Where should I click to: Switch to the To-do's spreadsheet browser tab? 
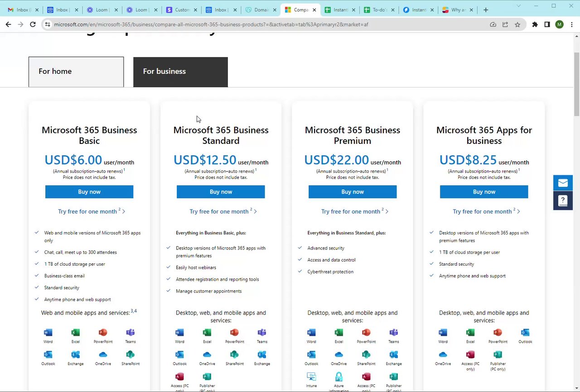pyautogui.click(x=380, y=10)
